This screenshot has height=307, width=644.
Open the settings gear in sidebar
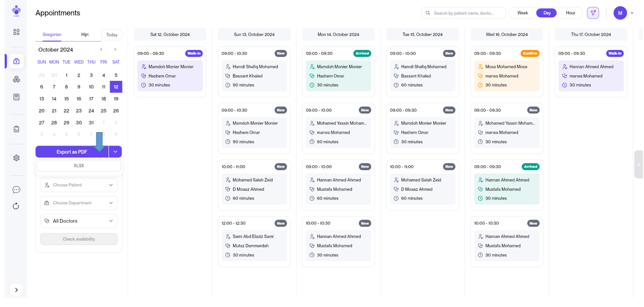tap(16, 158)
